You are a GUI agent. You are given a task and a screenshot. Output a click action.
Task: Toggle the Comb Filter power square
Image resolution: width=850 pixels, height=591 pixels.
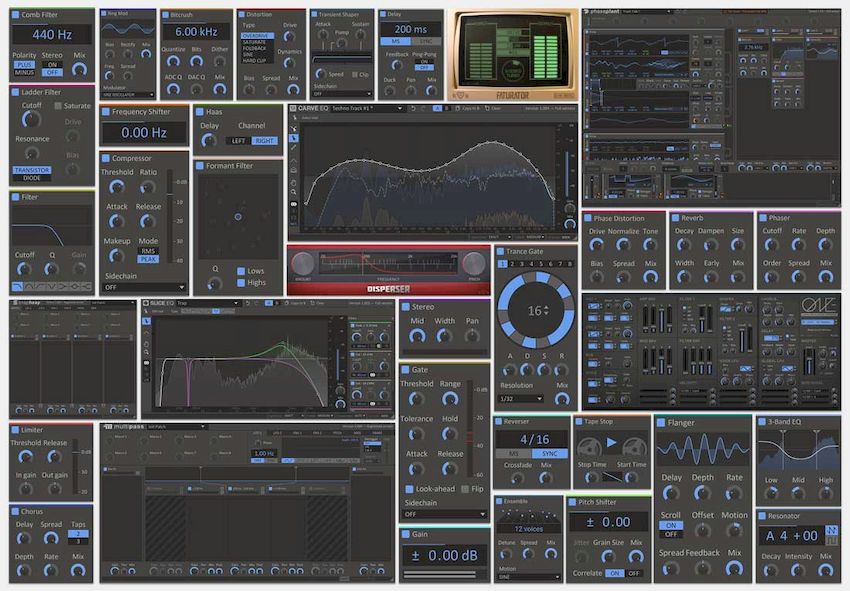(x=15, y=15)
